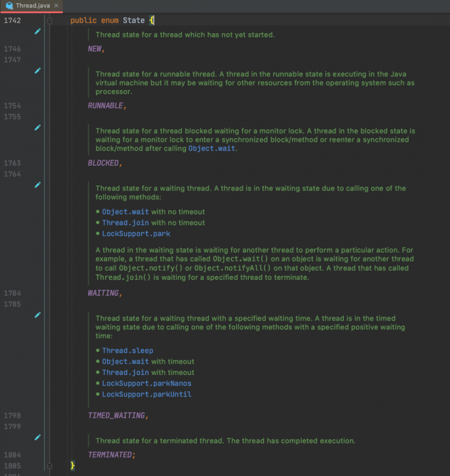Screen dimensions: 450x476
Task: Click the edit pencil next to the BLOCKED documentation
Action: 38,127
